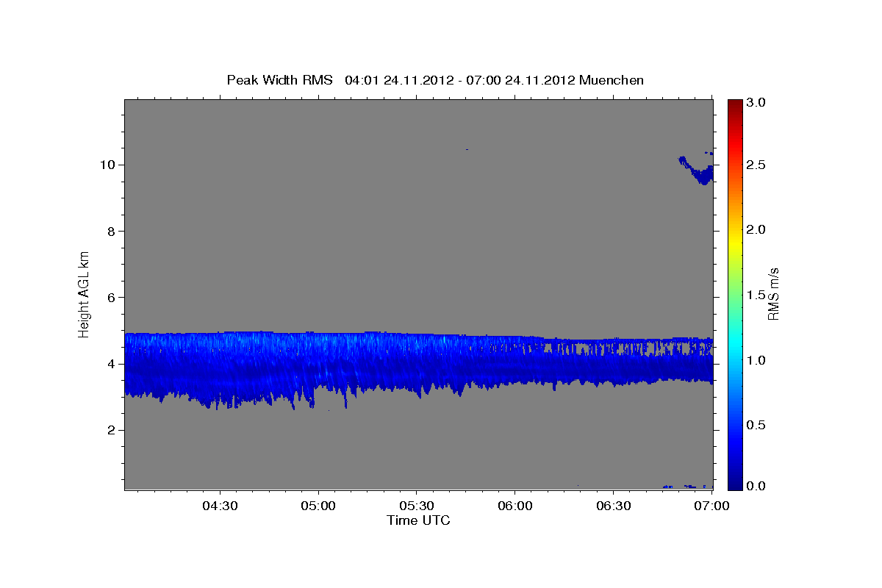Click the 0.0 colorbar value
Viewport: 882px width, 588px height.
point(756,486)
